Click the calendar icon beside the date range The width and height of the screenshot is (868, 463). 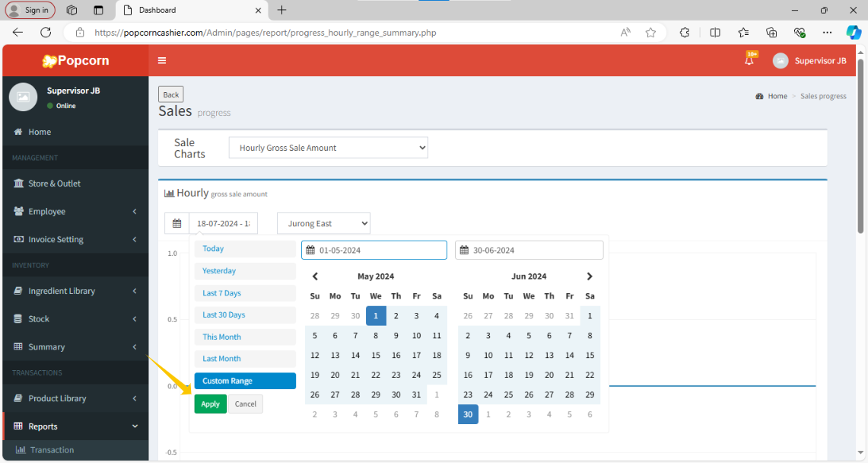coord(176,223)
